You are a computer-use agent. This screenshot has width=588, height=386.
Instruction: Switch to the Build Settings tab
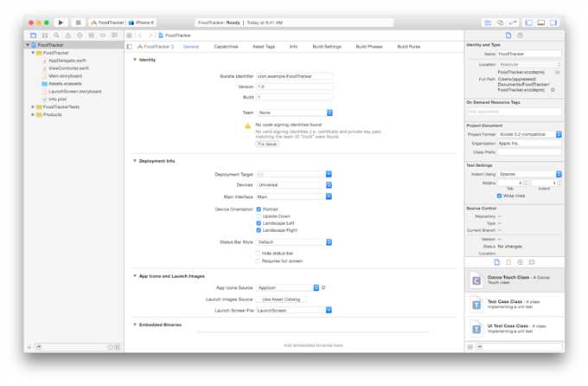click(x=327, y=47)
